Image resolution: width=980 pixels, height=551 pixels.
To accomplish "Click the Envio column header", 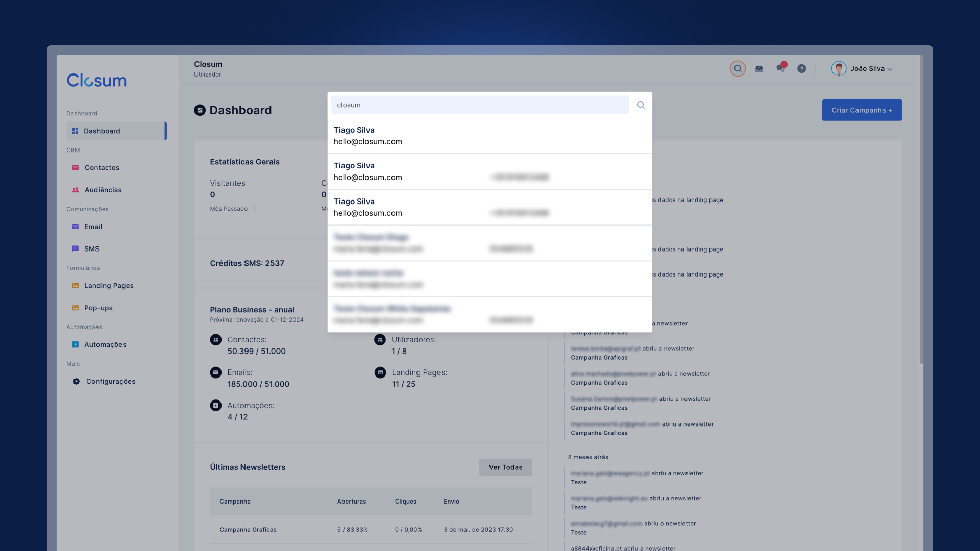I will coord(452,502).
